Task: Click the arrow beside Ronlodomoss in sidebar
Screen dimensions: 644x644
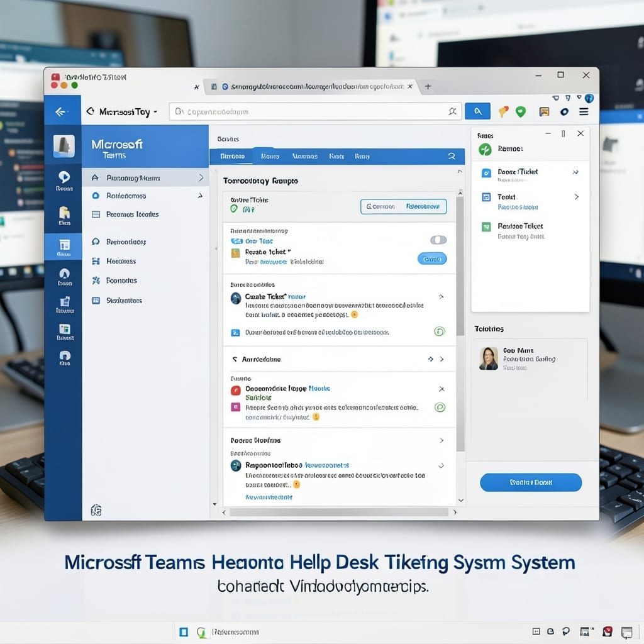Action: pyautogui.click(x=199, y=196)
